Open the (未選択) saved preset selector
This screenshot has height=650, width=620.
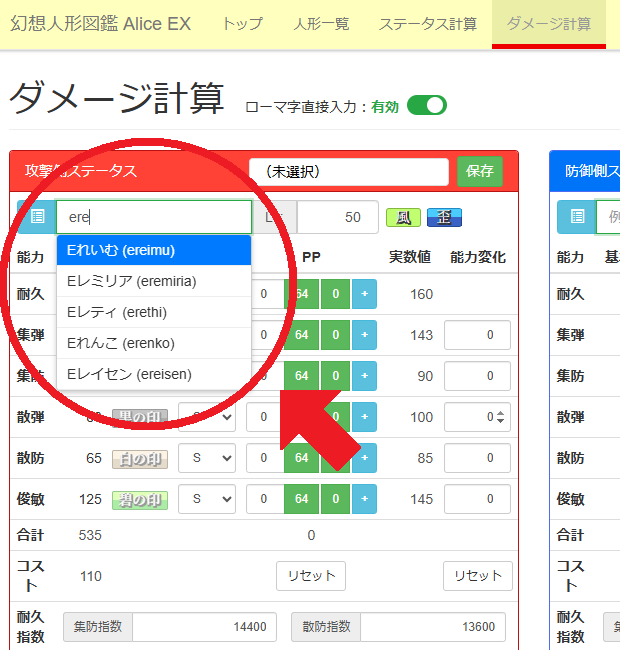(349, 172)
